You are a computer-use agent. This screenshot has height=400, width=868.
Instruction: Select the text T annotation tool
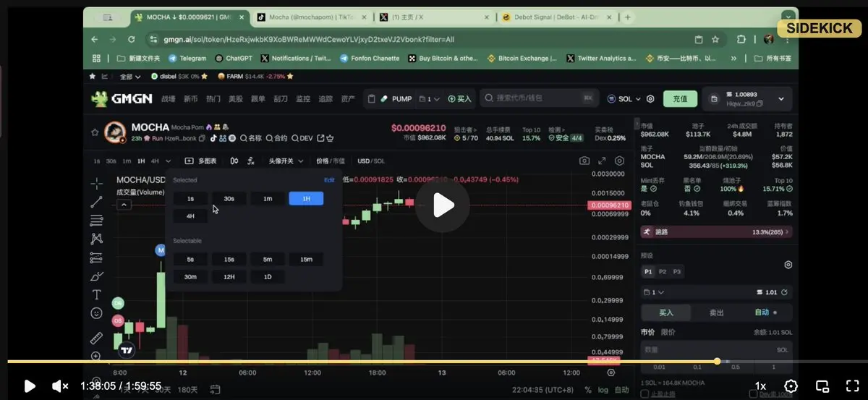coord(96,294)
